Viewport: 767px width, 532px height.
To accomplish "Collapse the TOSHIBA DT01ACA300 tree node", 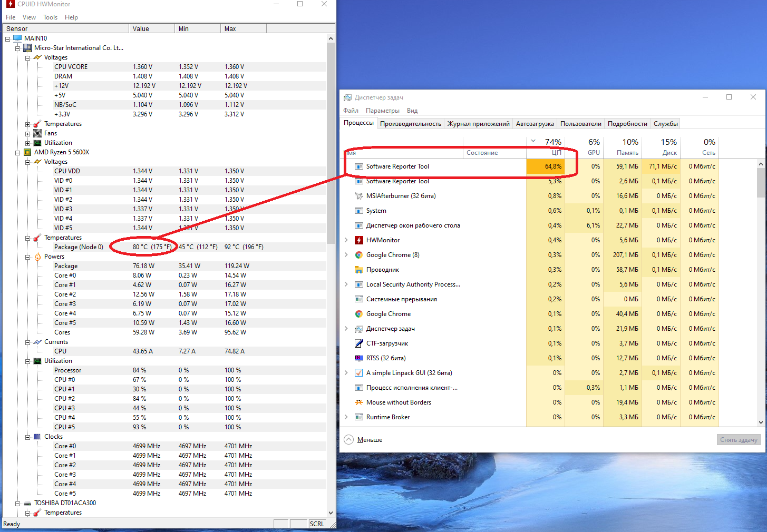I will pyautogui.click(x=17, y=503).
